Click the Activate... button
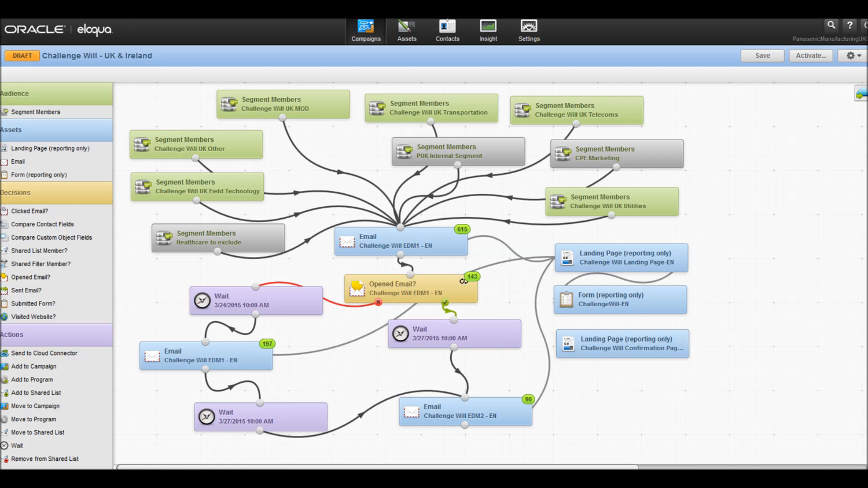This screenshot has height=488, width=868. (811, 56)
